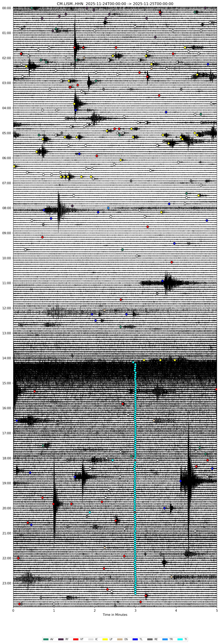The height and width of the screenshot is (644, 220).
Task: Click the green AV swatch in the legend
Action: 46,639
